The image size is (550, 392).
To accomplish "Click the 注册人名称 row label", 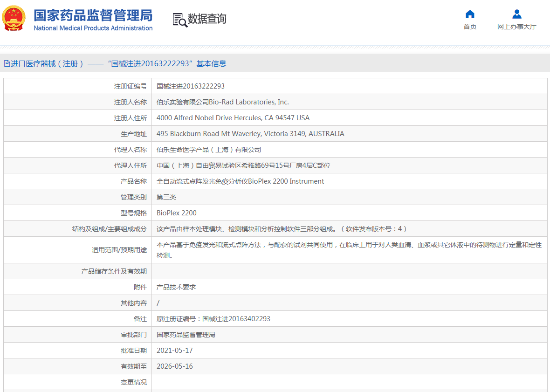I will [131, 102].
